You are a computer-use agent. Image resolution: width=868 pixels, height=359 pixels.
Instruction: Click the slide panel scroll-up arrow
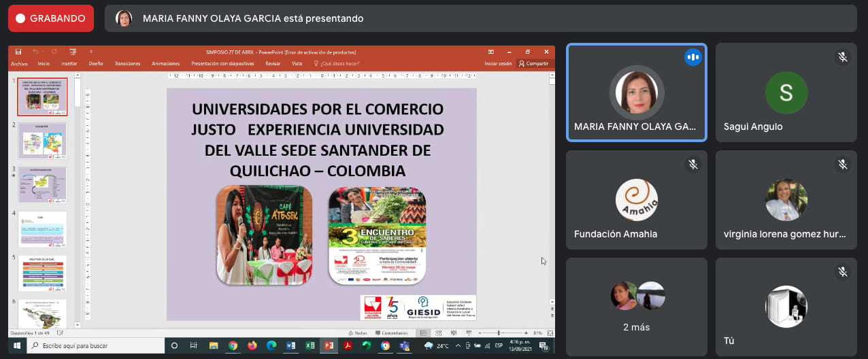(78, 76)
